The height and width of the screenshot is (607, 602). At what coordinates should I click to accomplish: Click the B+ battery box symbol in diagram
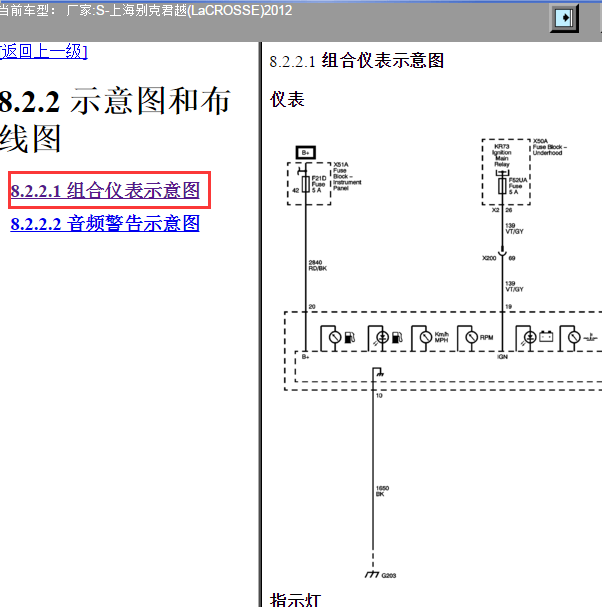pyautogui.click(x=305, y=153)
